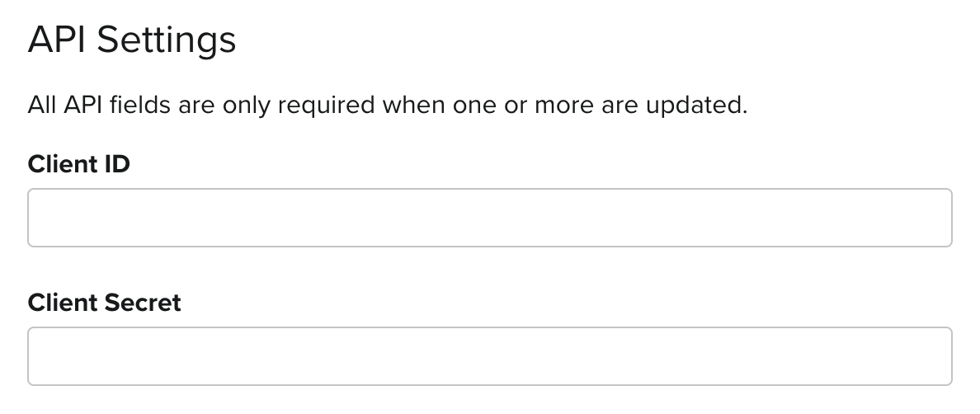Click the word "ID" in the field label
Image resolution: width=980 pixels, height=414 pixels.
[117, 164]
